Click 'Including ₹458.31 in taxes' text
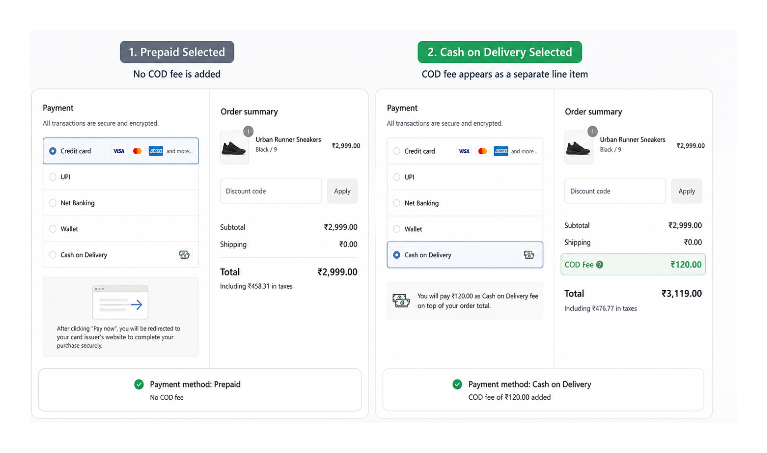767x453 pixels. (x=256, y=286)
